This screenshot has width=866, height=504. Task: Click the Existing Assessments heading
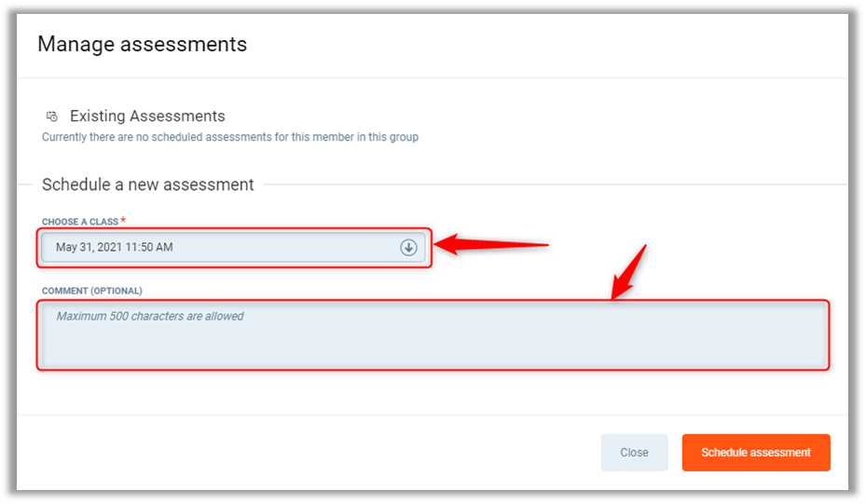[147, 116]
